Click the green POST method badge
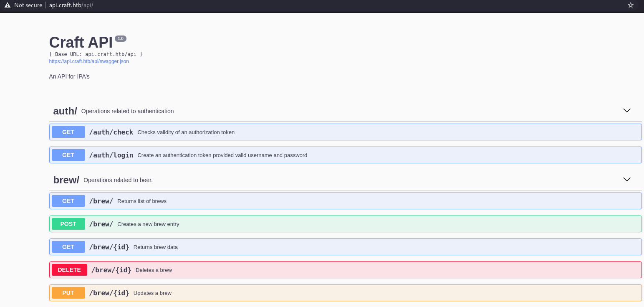Image resolution: width=644 pixels, height=307 pixels. [68, 224]
